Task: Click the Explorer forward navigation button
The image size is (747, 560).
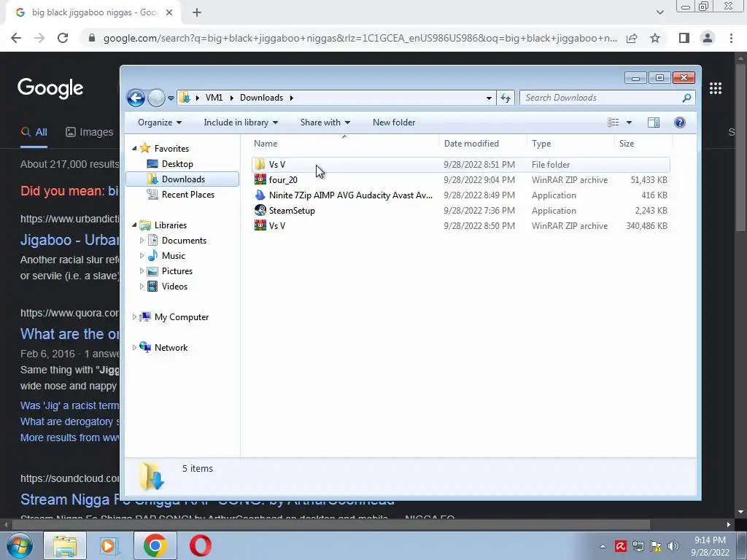Action: point(156,98)
